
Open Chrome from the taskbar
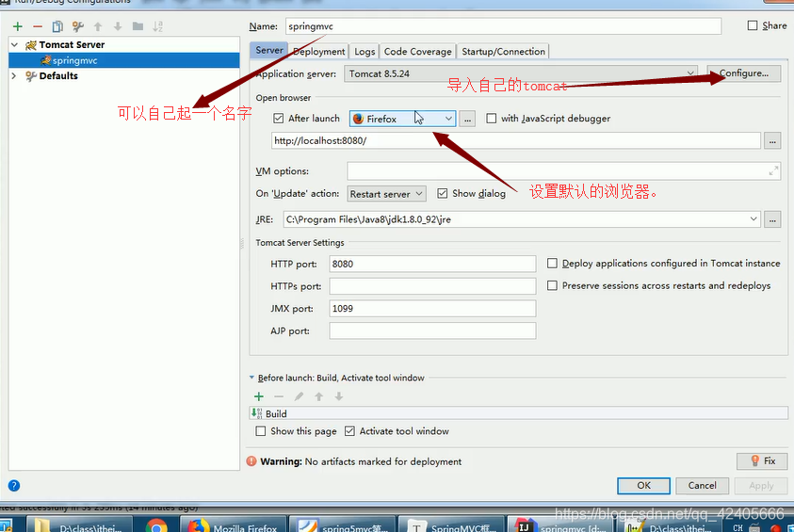pos(156,526)
